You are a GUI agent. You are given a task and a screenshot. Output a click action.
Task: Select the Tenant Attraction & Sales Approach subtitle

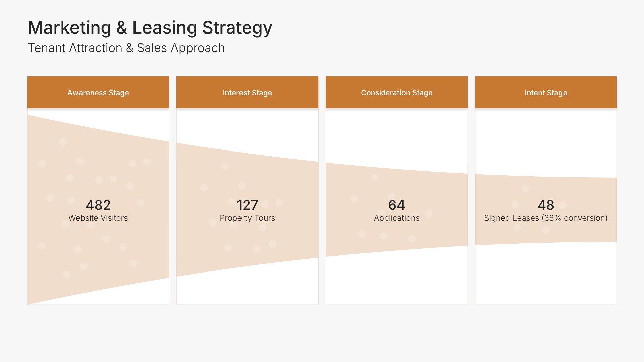126,48
